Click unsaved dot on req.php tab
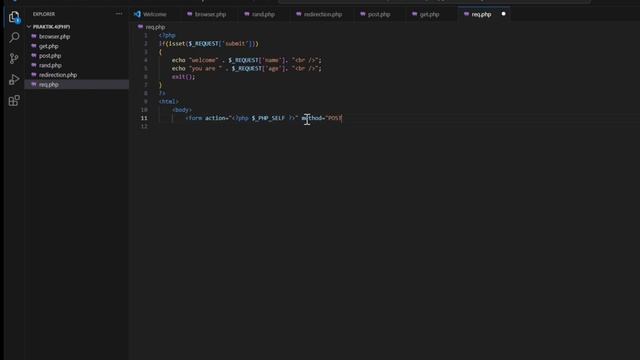 click(x=503, y=14)
